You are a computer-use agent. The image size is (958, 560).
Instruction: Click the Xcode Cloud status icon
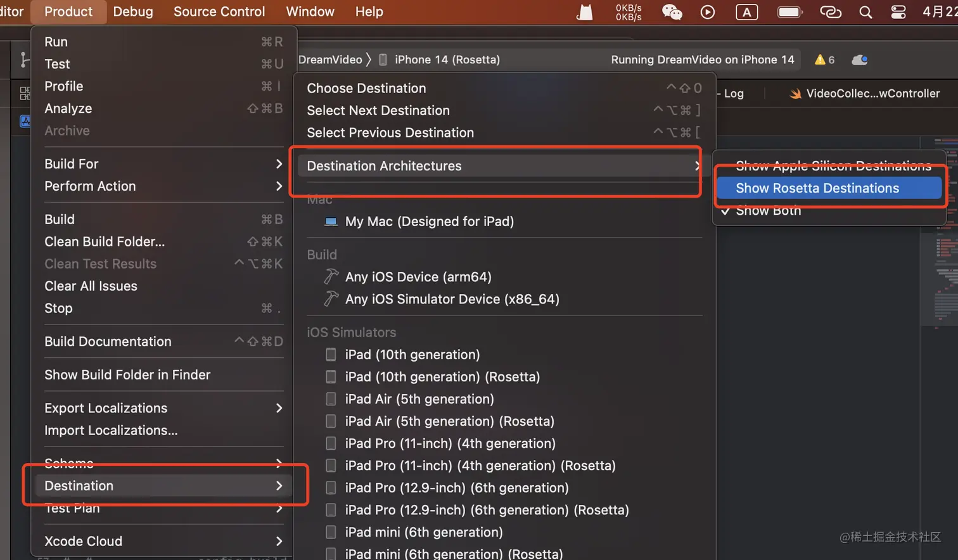tap(860, 60)
